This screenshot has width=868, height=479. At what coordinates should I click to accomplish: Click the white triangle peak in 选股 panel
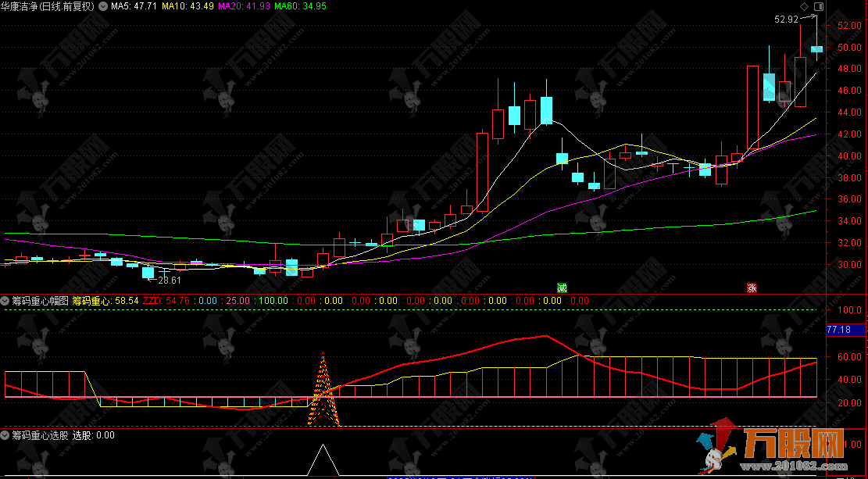pos(323,459)
